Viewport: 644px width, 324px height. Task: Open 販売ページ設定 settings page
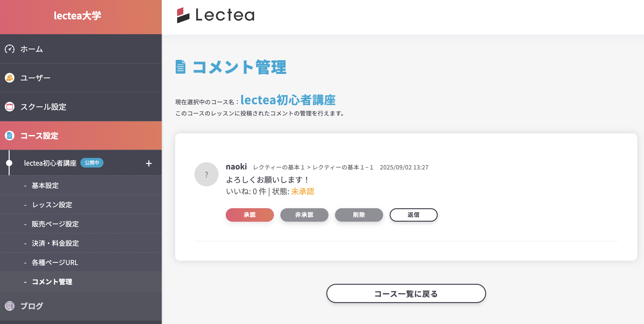[55, 224]
